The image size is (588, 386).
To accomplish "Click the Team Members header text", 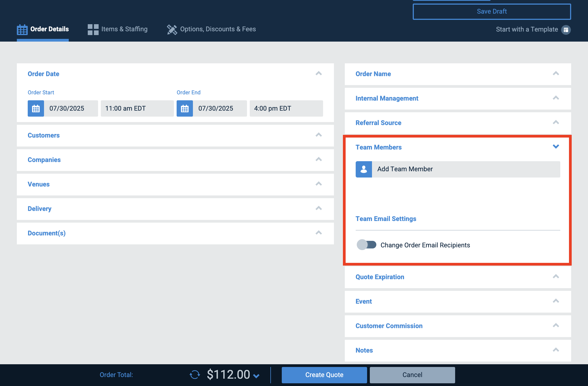I will click(379, 147).
